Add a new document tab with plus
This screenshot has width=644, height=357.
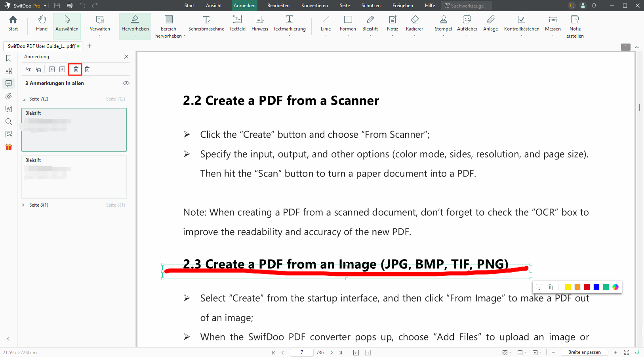(90, 46)
